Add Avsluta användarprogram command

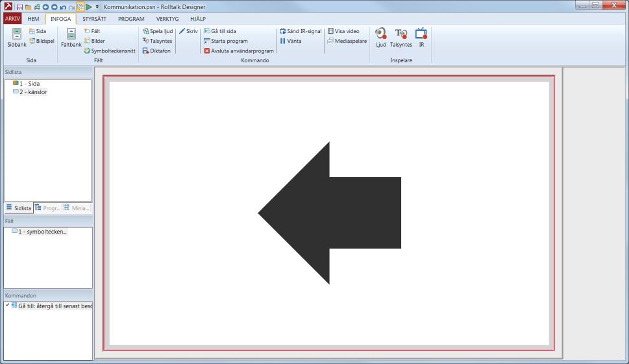(239, 51)
